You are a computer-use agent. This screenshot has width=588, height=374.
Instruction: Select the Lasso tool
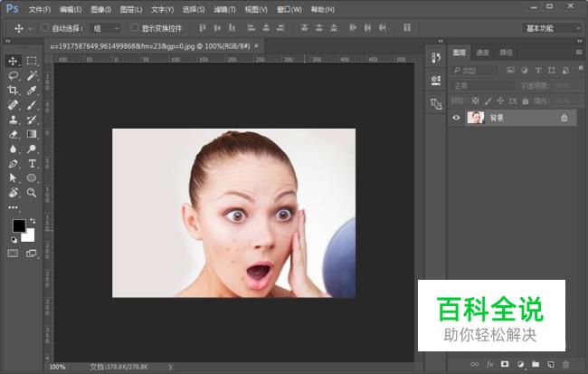[13, 76]
